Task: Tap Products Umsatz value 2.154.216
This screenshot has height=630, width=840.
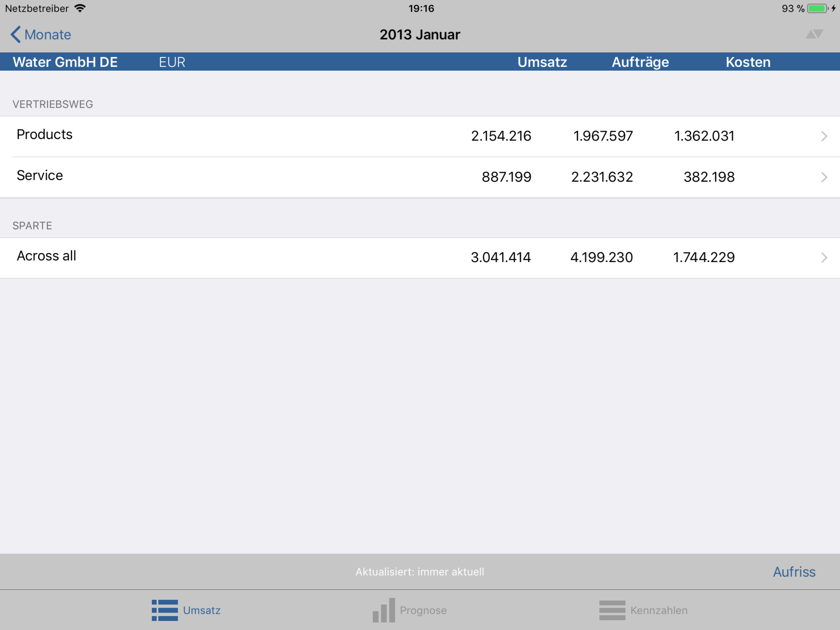Action: pos(501,136)
